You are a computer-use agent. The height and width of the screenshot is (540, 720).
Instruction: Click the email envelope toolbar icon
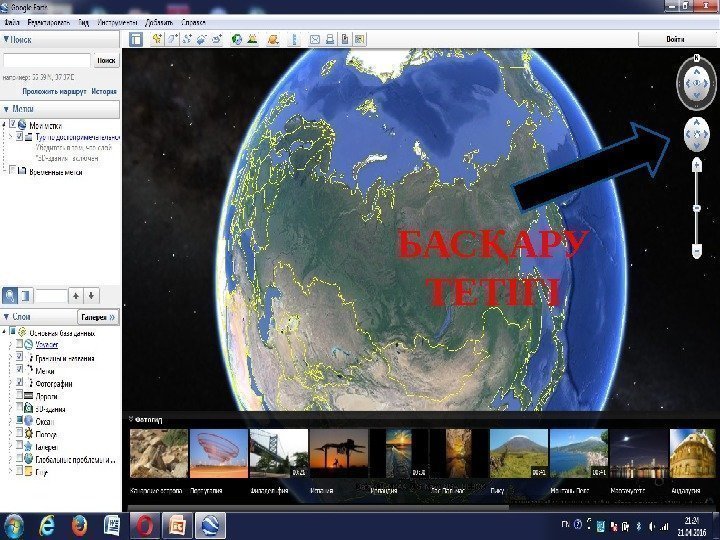click(315, 39)
